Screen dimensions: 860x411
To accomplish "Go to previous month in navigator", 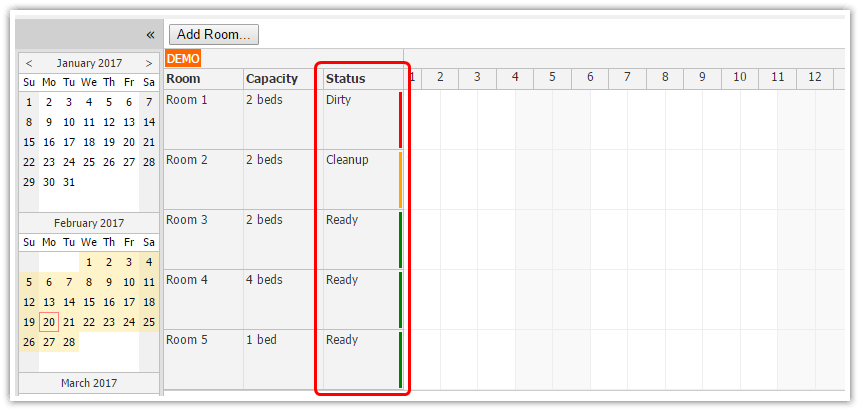I will coord(29,63).
